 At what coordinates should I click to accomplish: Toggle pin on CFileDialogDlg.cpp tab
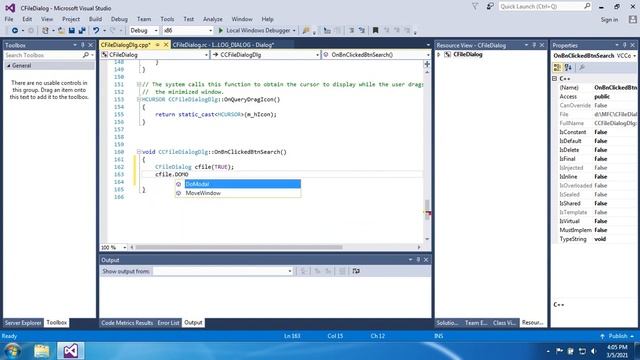click(x=157, y=45)
